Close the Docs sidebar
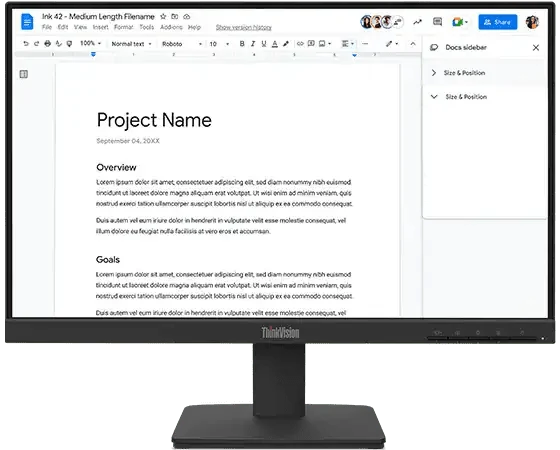560x450 pixels. click(x=536, y=48)
